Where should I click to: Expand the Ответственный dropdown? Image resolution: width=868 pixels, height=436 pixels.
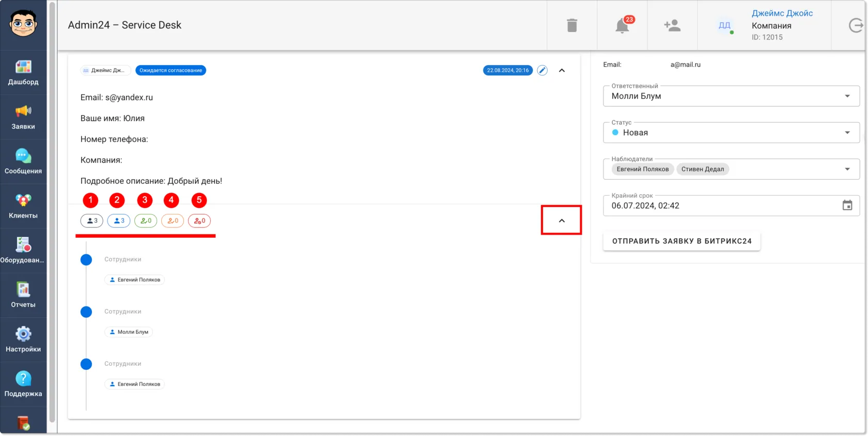tap(731, 96)
